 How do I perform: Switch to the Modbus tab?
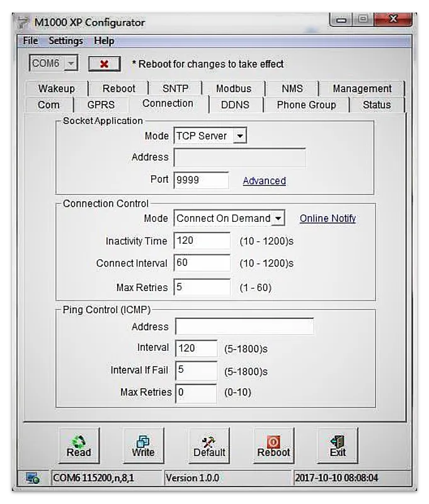(x=234, y=88)
